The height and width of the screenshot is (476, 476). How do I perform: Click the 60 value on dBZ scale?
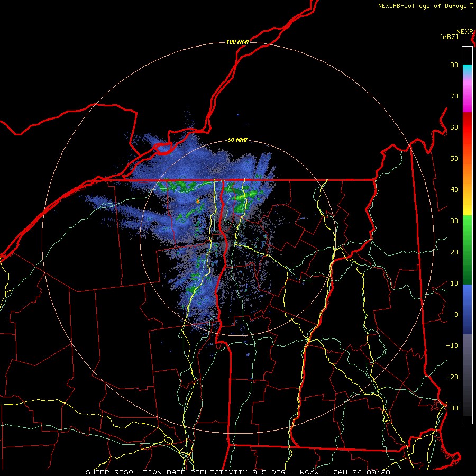click(x=454, y=127)
